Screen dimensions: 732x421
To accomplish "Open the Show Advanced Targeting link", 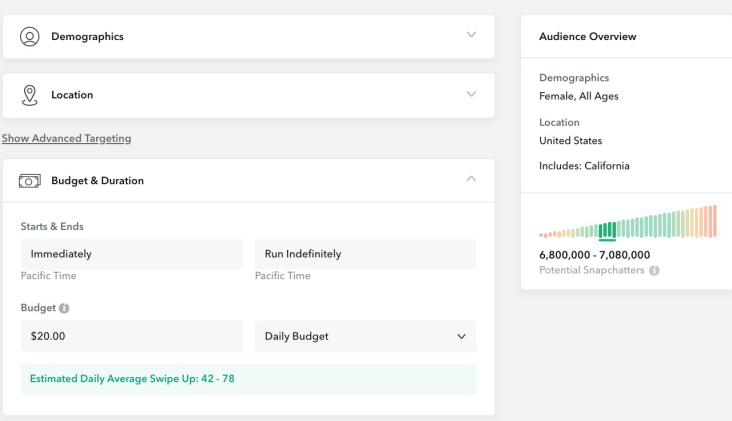I will [66, 138].
